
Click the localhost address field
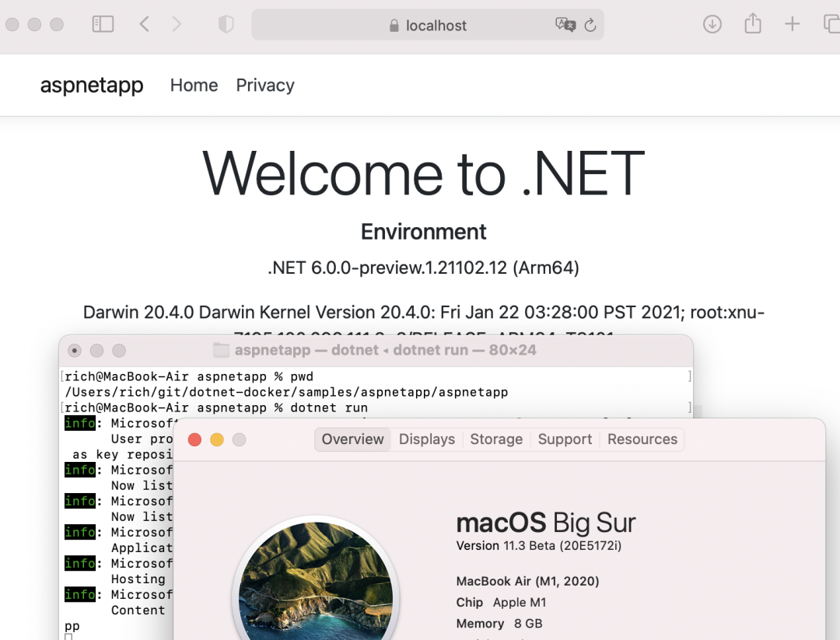428,25
